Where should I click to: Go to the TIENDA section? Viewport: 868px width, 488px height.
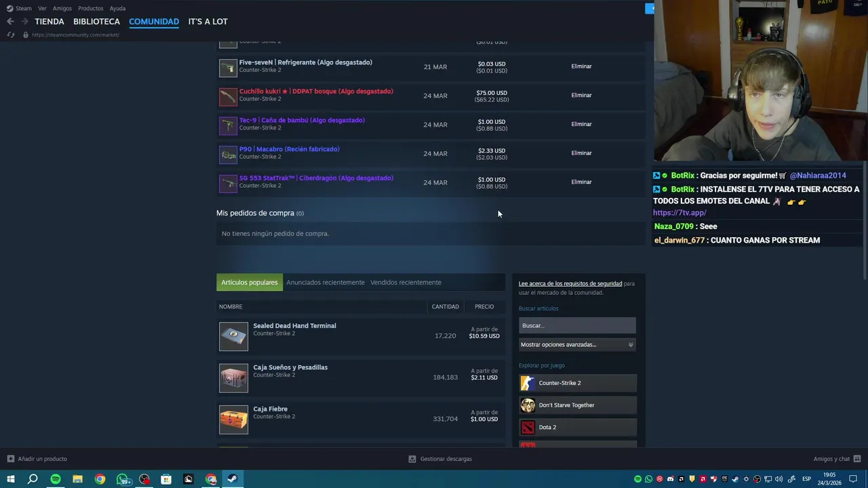tap(50, 22)
